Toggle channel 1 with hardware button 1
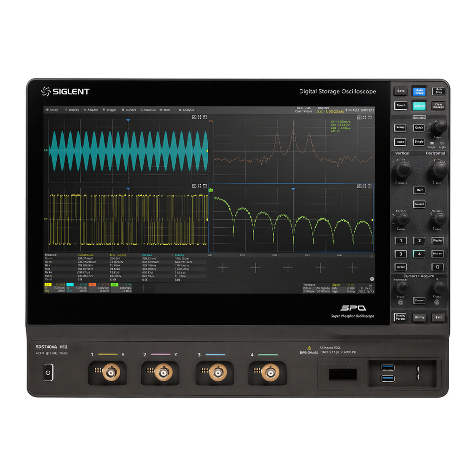This screenshot has width=476, height=476. [x=401, y=240]
